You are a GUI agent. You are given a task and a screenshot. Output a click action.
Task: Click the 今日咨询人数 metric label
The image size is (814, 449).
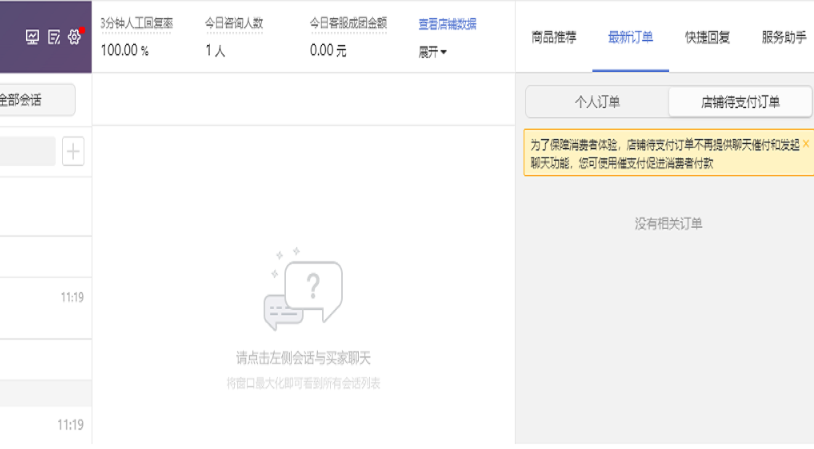(234, 23)
